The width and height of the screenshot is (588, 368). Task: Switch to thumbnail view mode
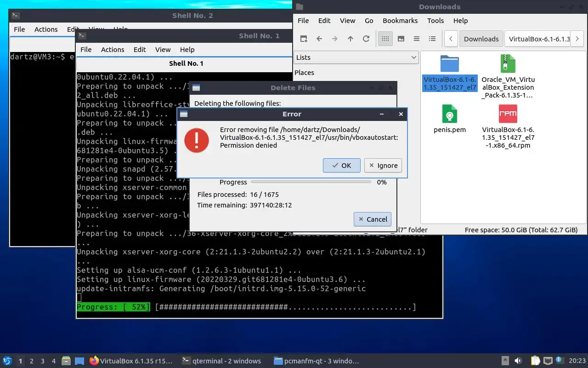pos(401,39)
